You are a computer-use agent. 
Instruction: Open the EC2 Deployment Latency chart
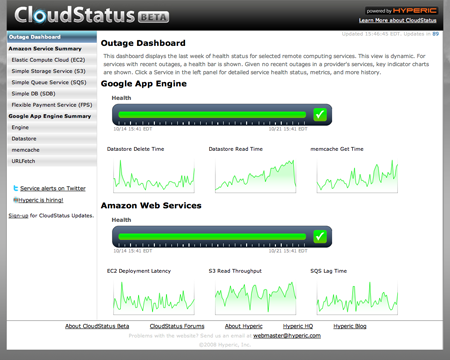[x=154, y=297]
